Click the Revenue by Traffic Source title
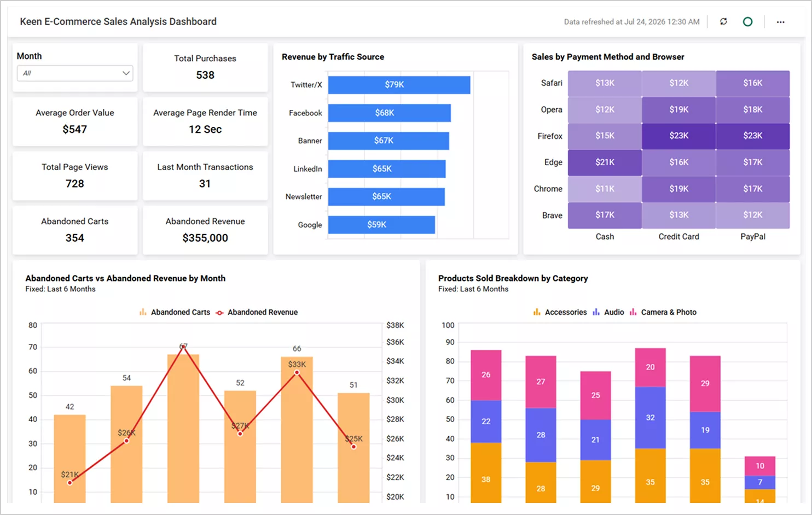 pos(333,57)
